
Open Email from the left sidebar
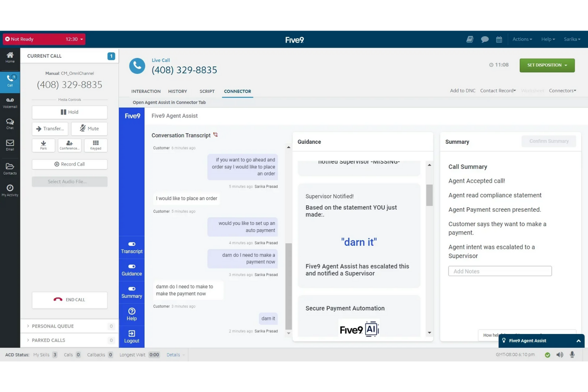tap(10, 145)
